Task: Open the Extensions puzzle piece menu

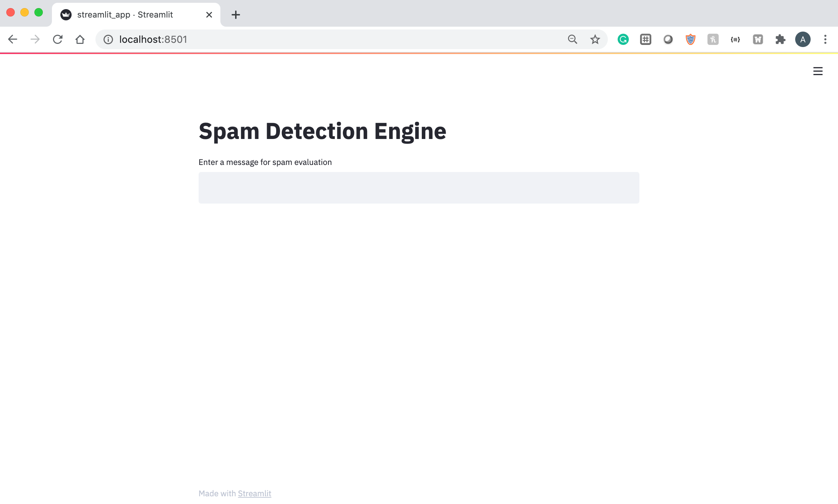Action: coord(780,39)
